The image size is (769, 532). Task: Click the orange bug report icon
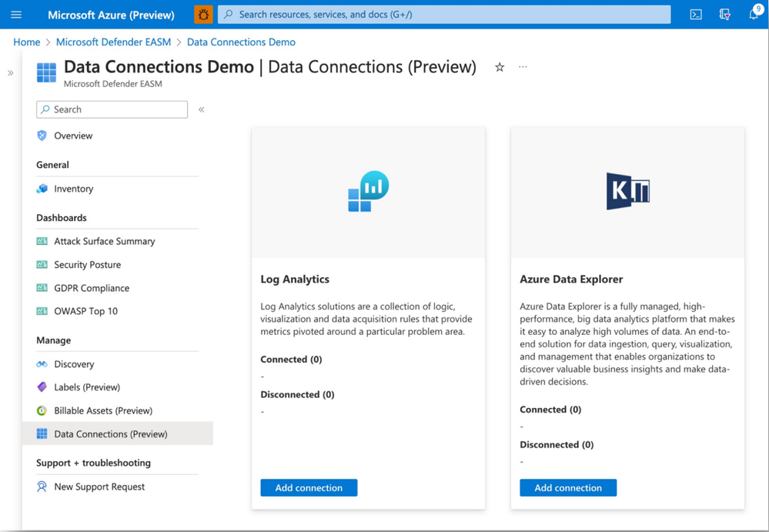(x=203, y=15)
